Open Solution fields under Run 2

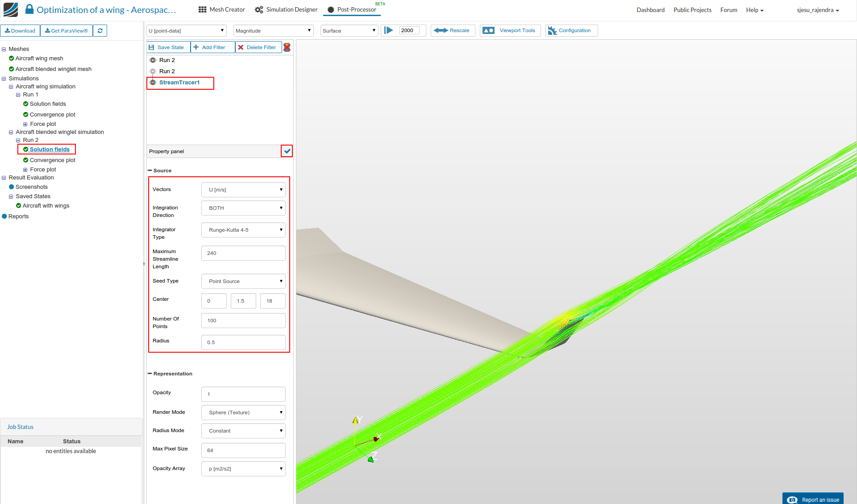click(x=50, y=150)
